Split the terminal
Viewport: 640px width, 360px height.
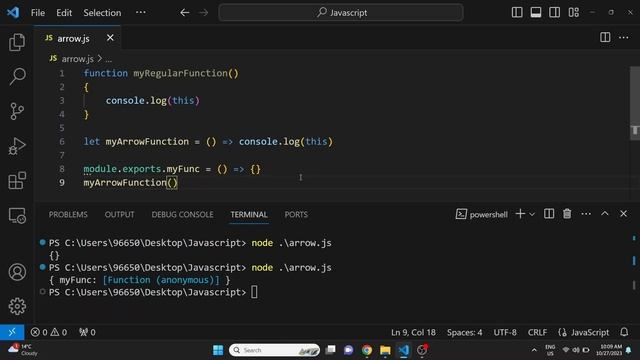click(549, 214)
